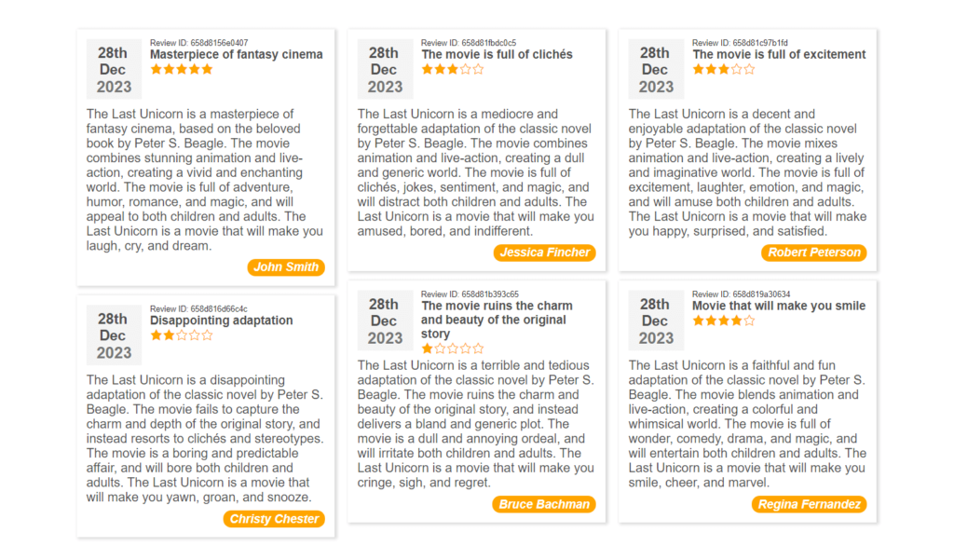
Task: Click the Jessica Fincher name badge
Action: click(x=545, y=253)
